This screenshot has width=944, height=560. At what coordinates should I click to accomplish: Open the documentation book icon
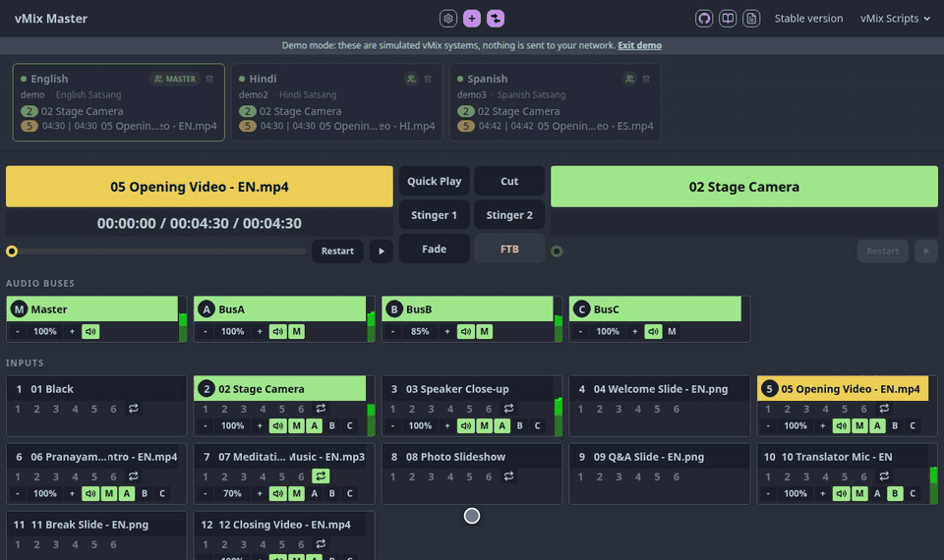click(728, 19)
